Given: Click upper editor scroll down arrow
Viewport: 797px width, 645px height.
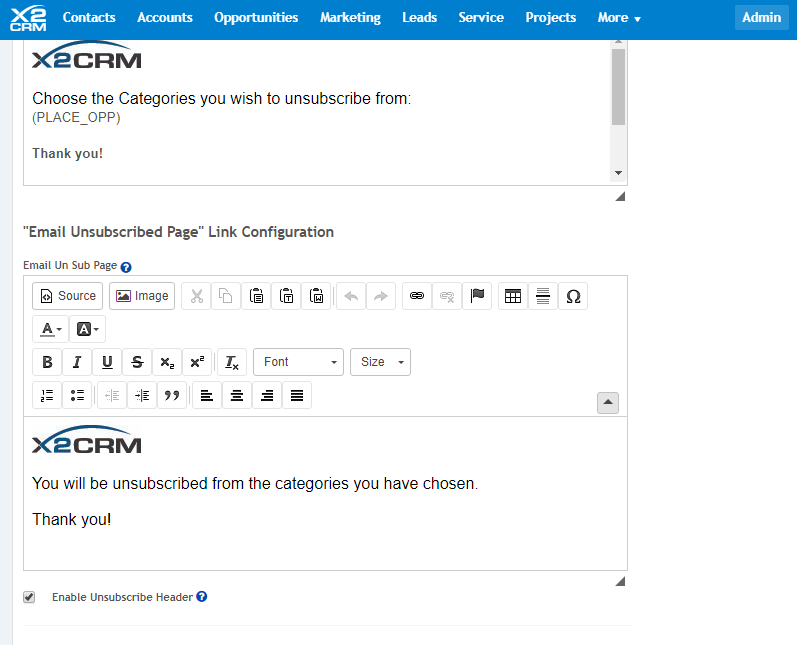Looking at the screenshot, I should pos(618,173).
